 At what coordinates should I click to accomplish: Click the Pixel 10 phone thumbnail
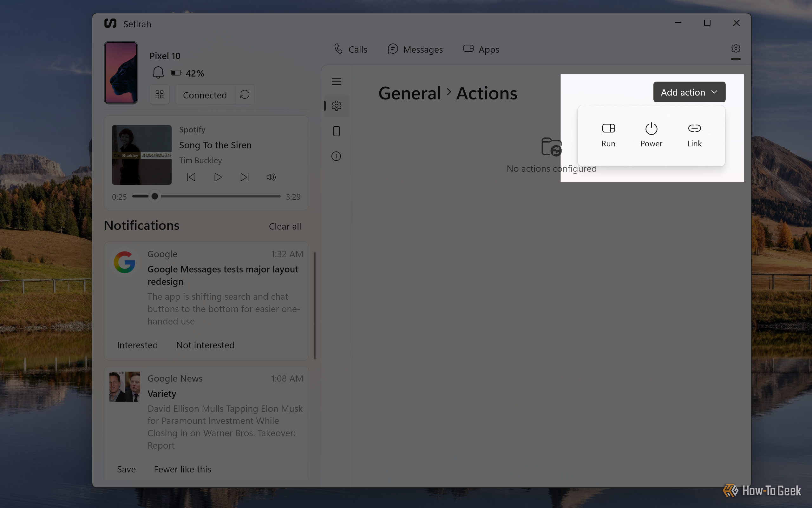pyautogui.click(x=121, y=73)
